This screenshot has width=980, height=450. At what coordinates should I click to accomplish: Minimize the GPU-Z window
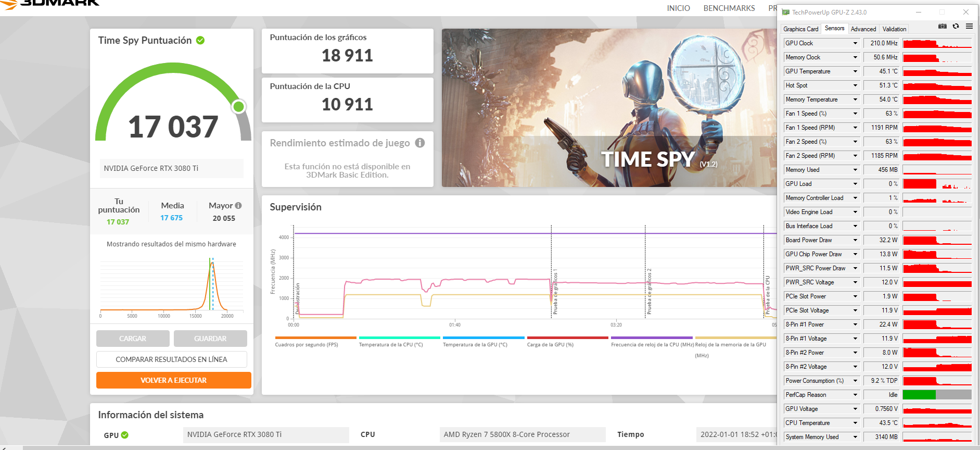click(919, 12)
